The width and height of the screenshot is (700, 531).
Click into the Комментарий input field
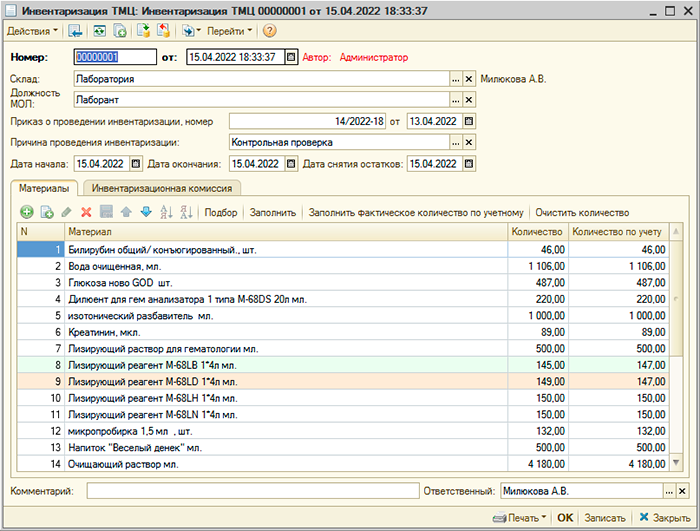(252, 491)
